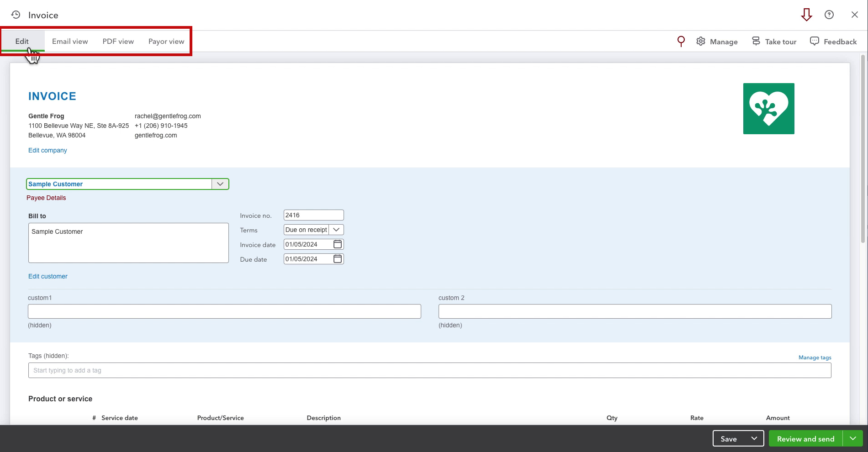Click the Review and send button
Viewport: 868px width, 452px height.
(806, 438)
